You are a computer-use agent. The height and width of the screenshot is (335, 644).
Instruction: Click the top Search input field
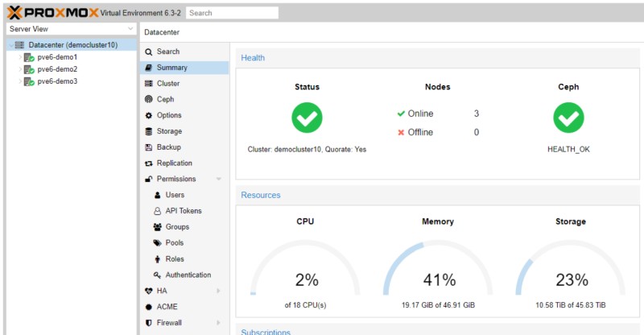point(232,13)
